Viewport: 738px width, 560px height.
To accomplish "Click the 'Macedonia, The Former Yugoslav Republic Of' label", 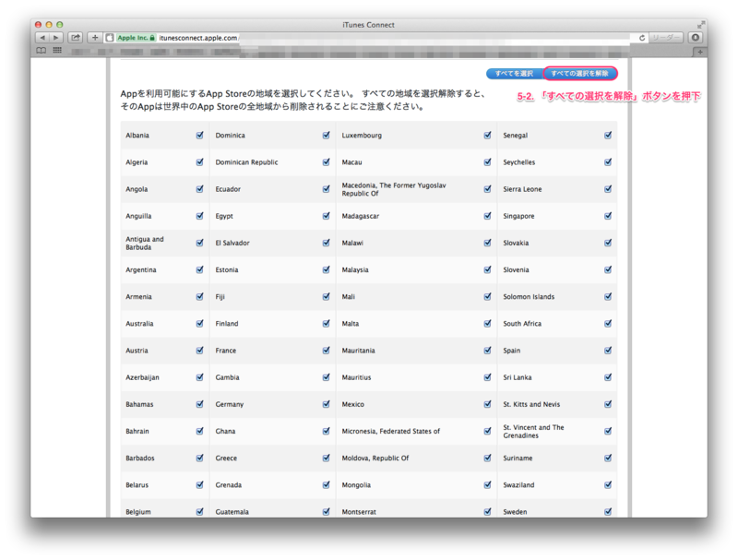I will (x=394, y=189).
